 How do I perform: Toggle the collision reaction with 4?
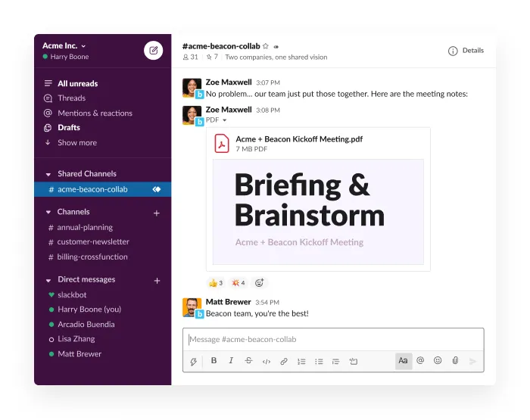point(238,283)
